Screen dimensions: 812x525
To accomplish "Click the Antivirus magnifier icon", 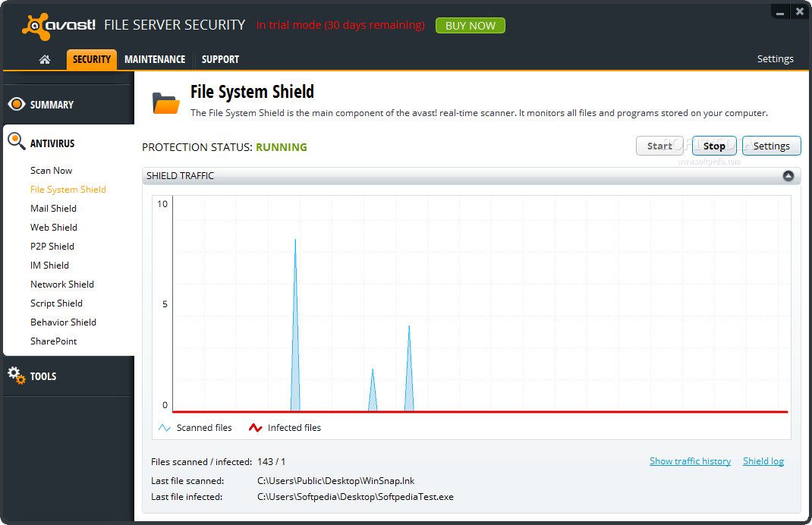I will tap(16, 141).
